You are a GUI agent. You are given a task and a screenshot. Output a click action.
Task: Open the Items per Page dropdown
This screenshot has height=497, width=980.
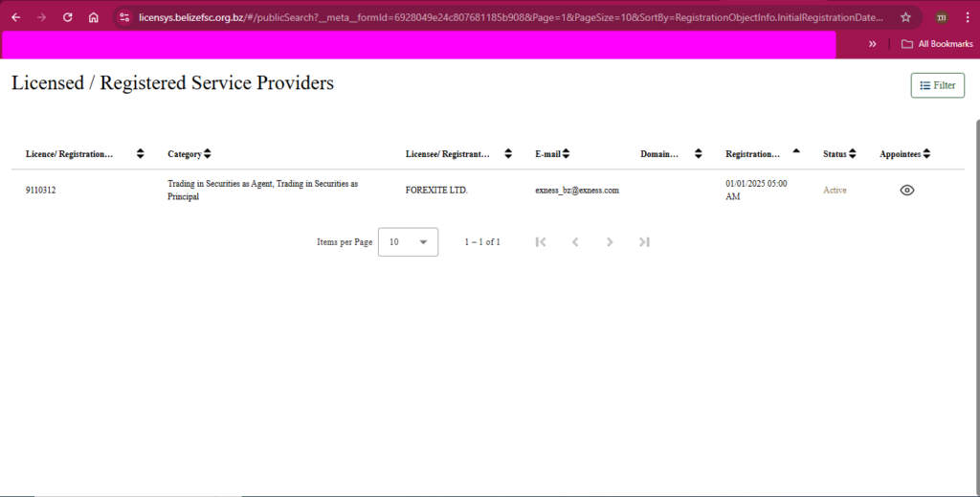click(x=409, y=242)
